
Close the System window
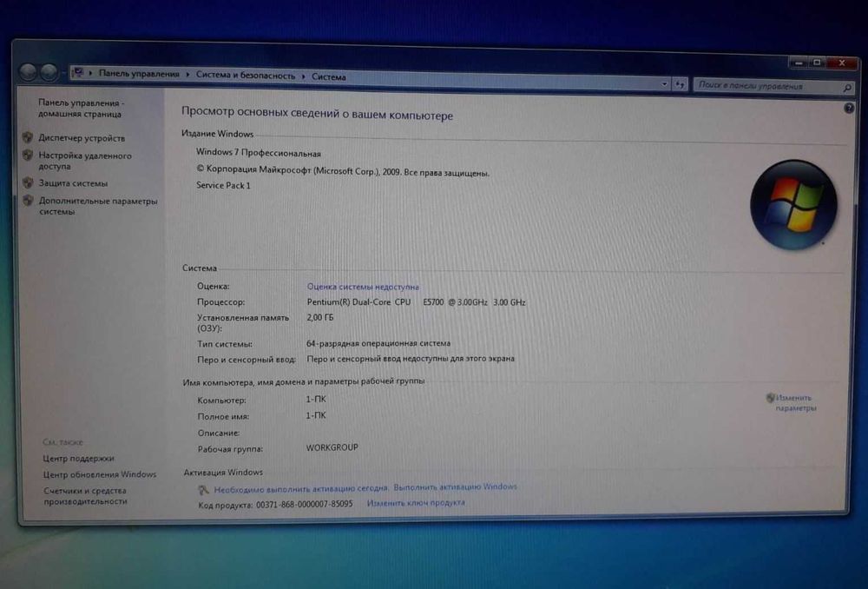(841, 63)
